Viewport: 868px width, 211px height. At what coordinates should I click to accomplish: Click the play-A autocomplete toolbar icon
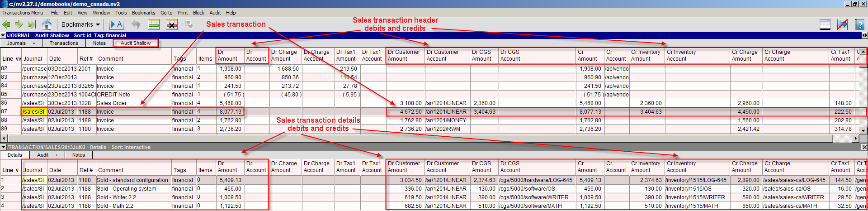[x=116, y=24]
